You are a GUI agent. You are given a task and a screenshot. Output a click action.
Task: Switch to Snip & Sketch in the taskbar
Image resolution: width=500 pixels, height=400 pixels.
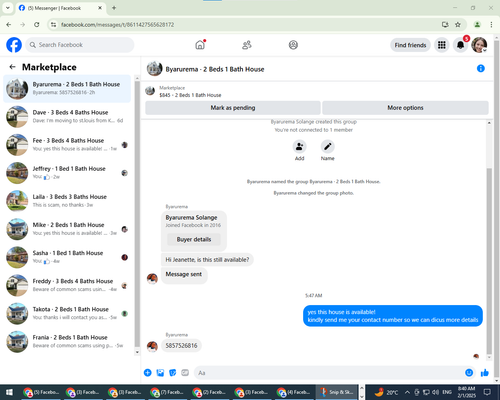[337, 392]
